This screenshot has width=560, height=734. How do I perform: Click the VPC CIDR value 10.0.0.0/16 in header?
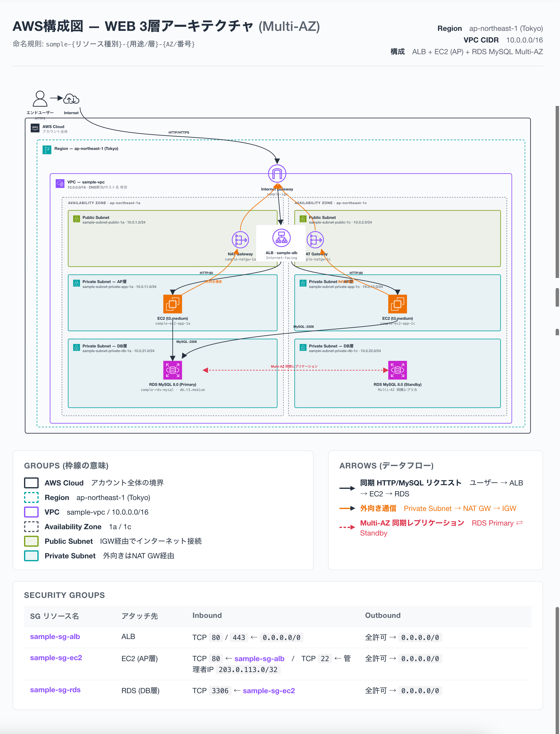coord(524,40)
